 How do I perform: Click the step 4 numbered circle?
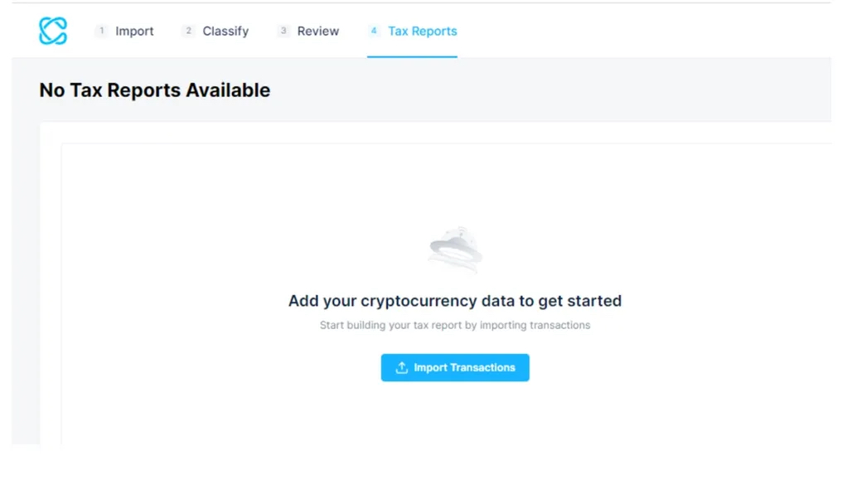pos(373,30)
